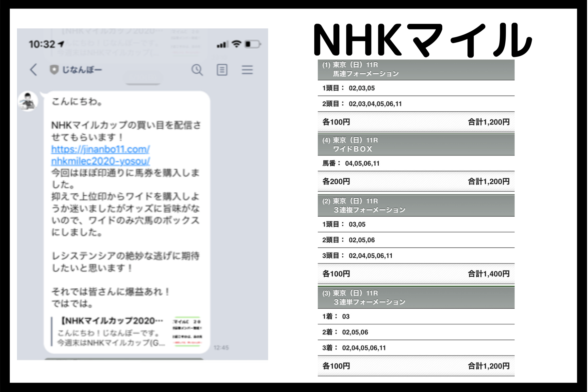Click レシステンシアの絶妙な逃げ sentence
Image resolution: width=588 pixels, height=392 pixels.
[x=125, y=262]
